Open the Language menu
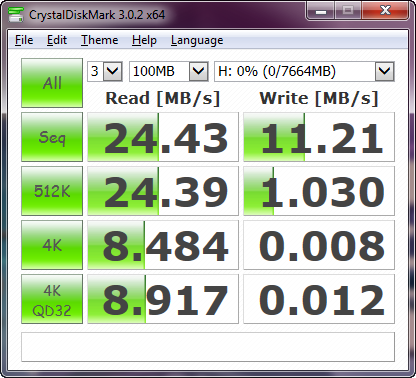This screenshot has height=378, width=416. click(x=197, y=40)
